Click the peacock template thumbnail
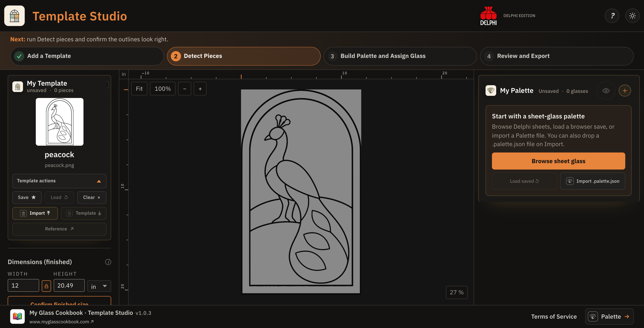 pos(59,122)
